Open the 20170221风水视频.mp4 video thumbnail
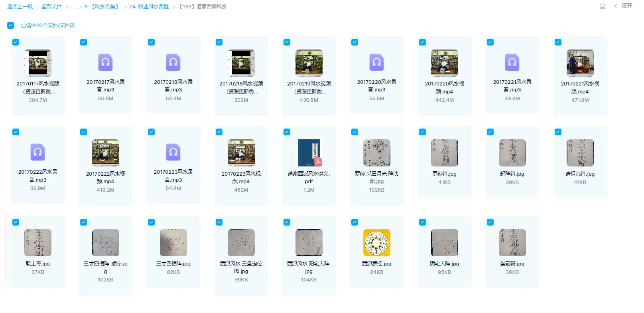The image size is (644, 313). point(580,63)
